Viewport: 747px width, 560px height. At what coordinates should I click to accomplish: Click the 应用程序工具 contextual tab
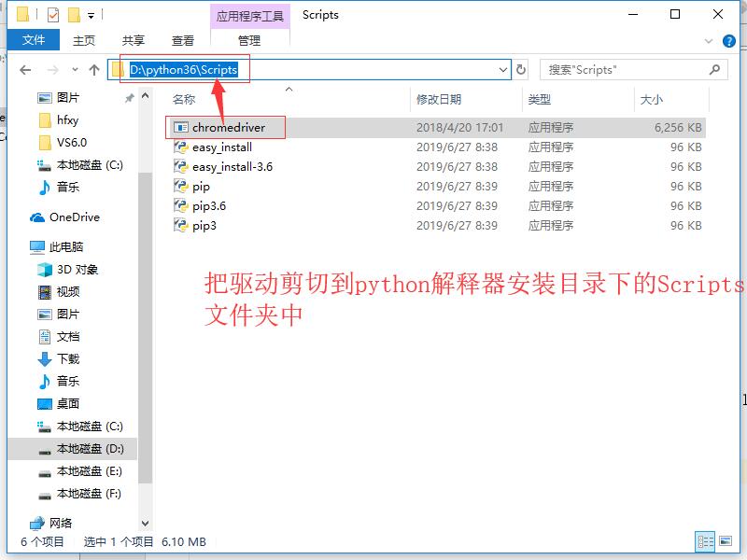coord(249,16)
